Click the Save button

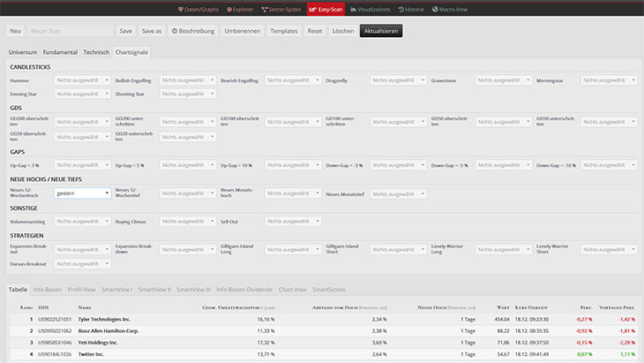[125, 31]
